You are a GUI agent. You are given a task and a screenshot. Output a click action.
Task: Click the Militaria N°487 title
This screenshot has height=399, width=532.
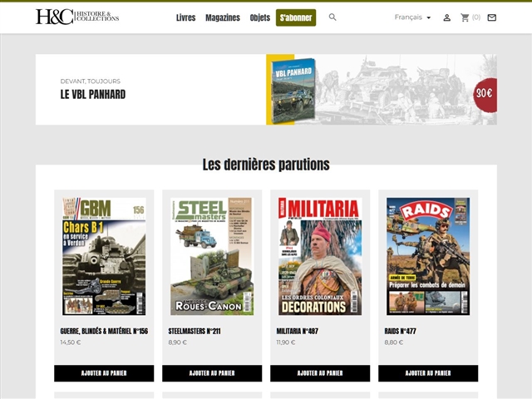[298, 331]
